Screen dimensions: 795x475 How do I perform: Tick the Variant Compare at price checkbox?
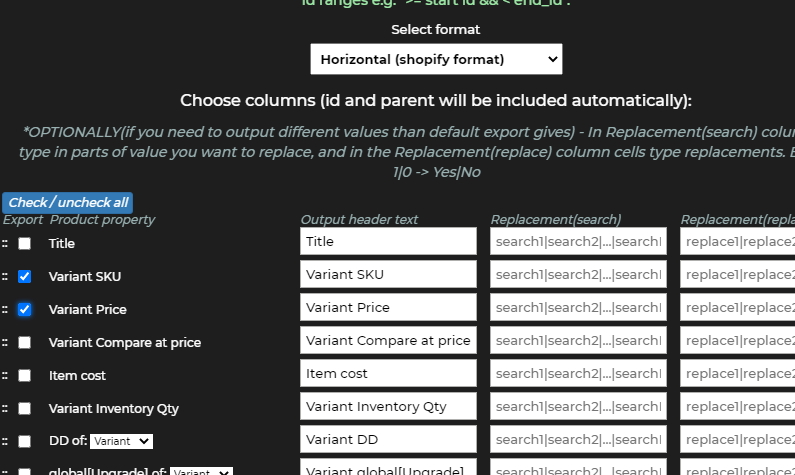25,342
